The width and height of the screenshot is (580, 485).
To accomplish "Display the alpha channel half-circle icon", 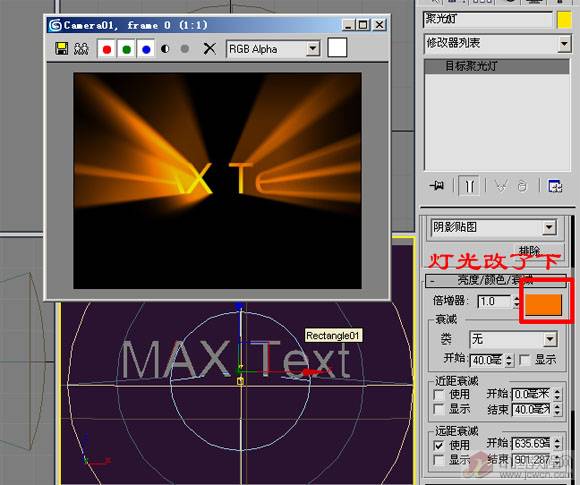I will 165,49.
